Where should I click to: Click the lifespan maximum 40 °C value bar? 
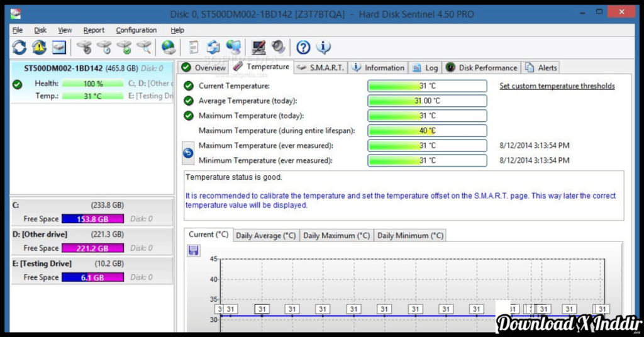click(x=427, y=131)
